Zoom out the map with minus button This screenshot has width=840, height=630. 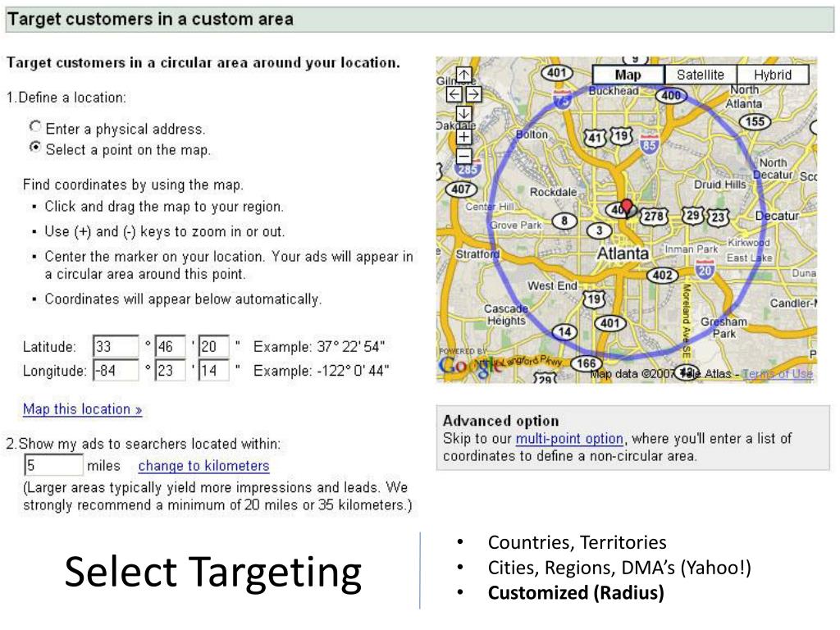click(x=464, y=157)
